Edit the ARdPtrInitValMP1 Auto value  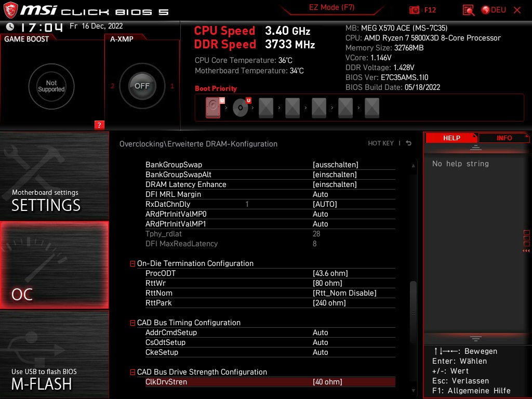[320, 223]
